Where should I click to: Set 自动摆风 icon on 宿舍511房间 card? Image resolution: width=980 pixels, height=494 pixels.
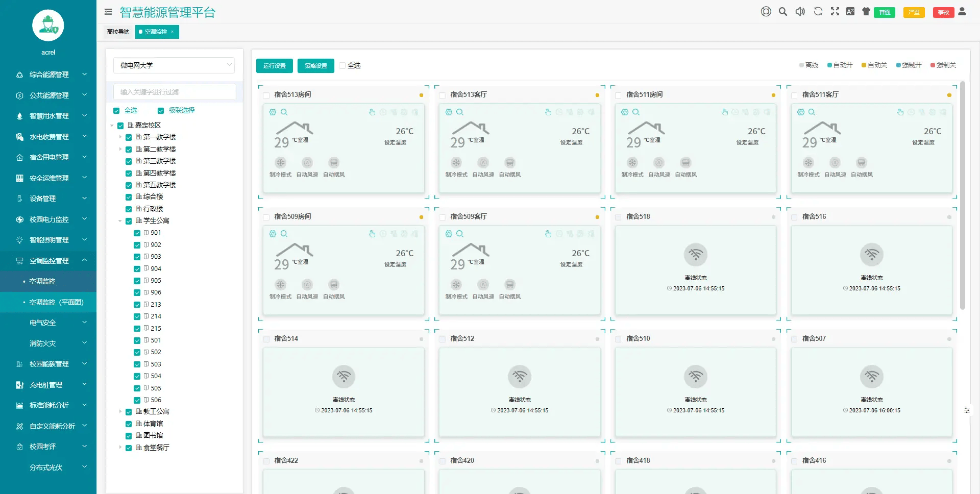[x=685, y=163]
